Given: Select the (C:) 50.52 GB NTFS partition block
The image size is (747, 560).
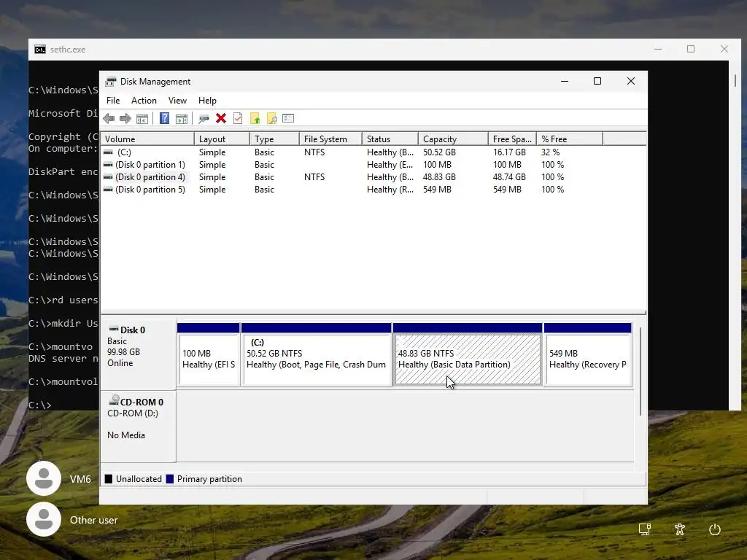Looking at the screenshot, I should pos(317,355).
